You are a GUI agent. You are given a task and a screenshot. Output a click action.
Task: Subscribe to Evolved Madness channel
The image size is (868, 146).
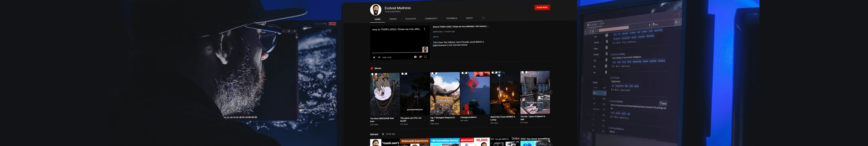pos(542,7)
